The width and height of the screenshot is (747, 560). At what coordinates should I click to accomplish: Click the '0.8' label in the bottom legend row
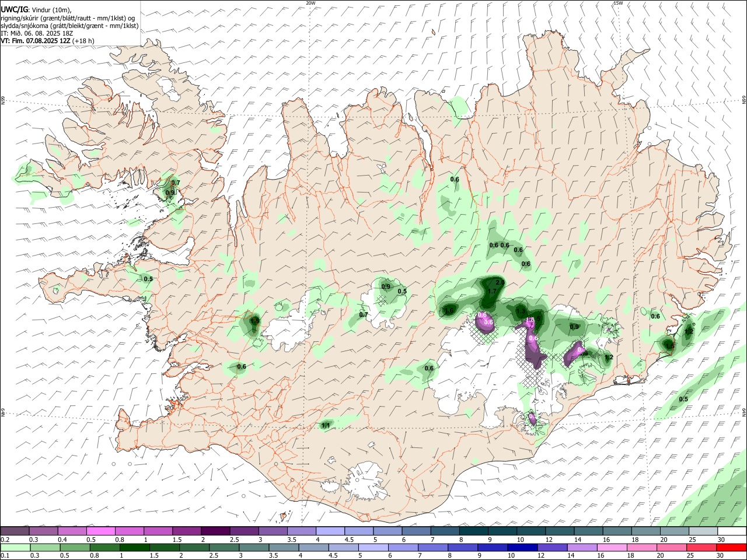(x=94, y=555)
